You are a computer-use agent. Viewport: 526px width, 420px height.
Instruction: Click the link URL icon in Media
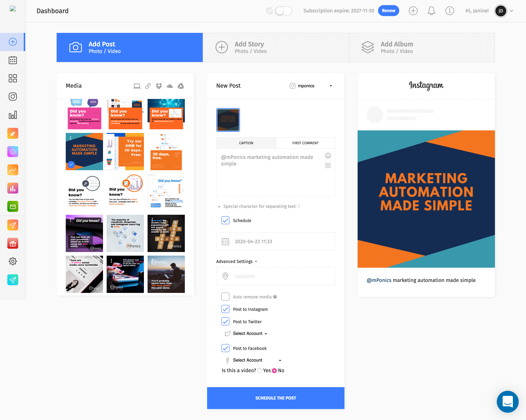coord(148,86)
